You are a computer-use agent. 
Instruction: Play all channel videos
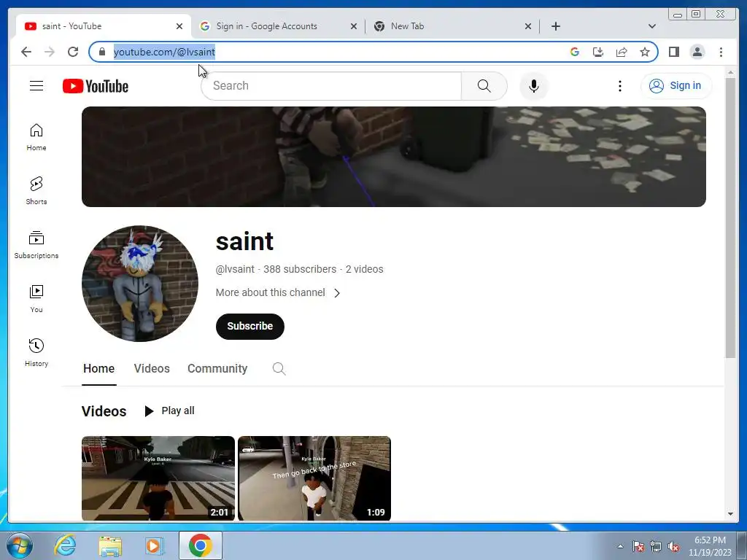169,411
